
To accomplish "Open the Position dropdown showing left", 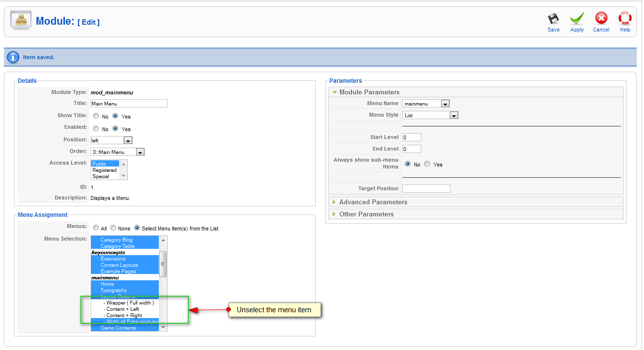I will pyautogui.click(x=111, y=140).
